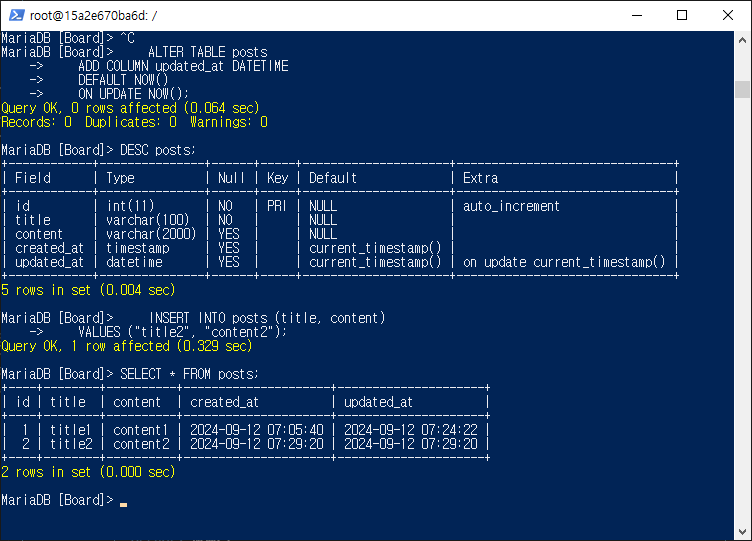752x541 pixels.
Task: Click the 'INSERT INTO posts (title, content)' line
Action: [x=267, y=318]
